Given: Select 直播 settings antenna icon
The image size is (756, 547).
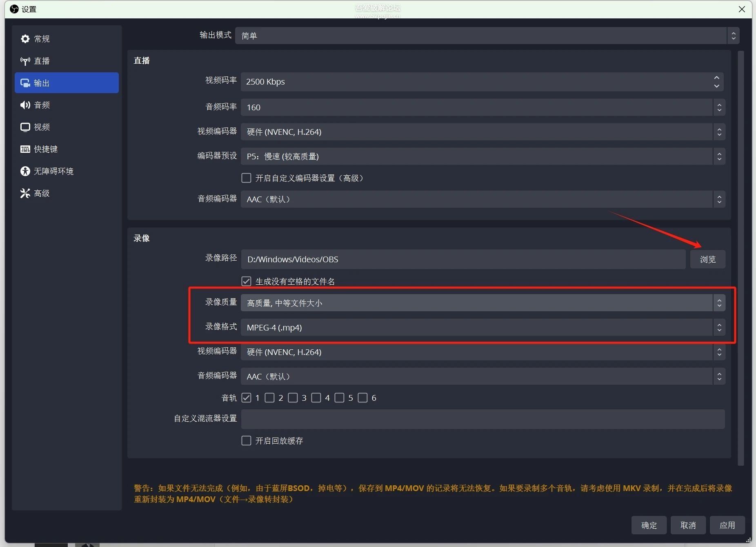Looking at the screenshot, I should click(x=25, y=60).
